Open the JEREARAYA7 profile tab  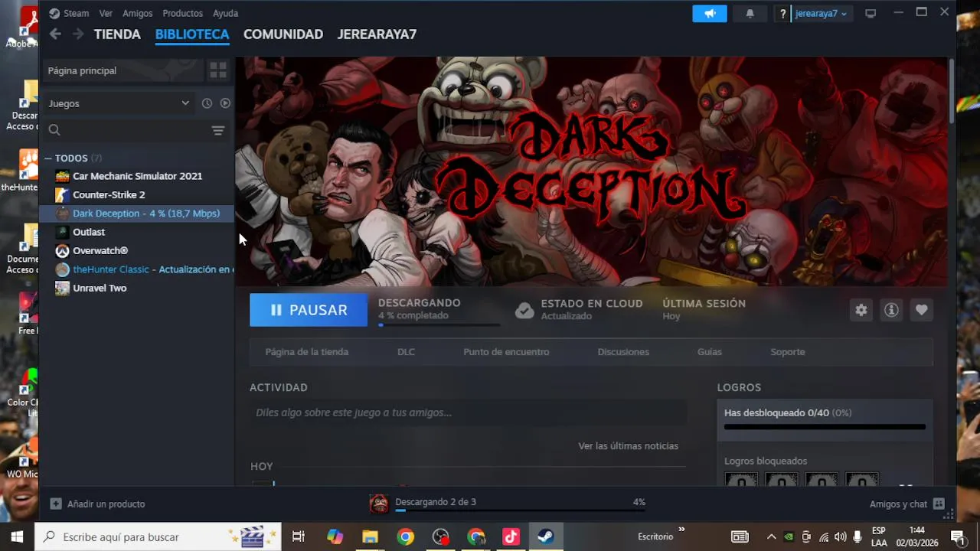pos(377,34)
